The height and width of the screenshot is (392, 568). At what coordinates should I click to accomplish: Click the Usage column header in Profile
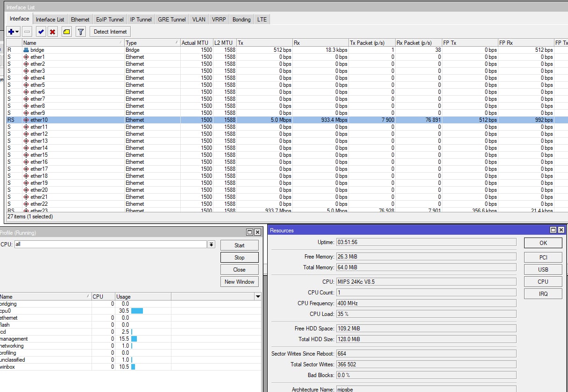point(143,297)
